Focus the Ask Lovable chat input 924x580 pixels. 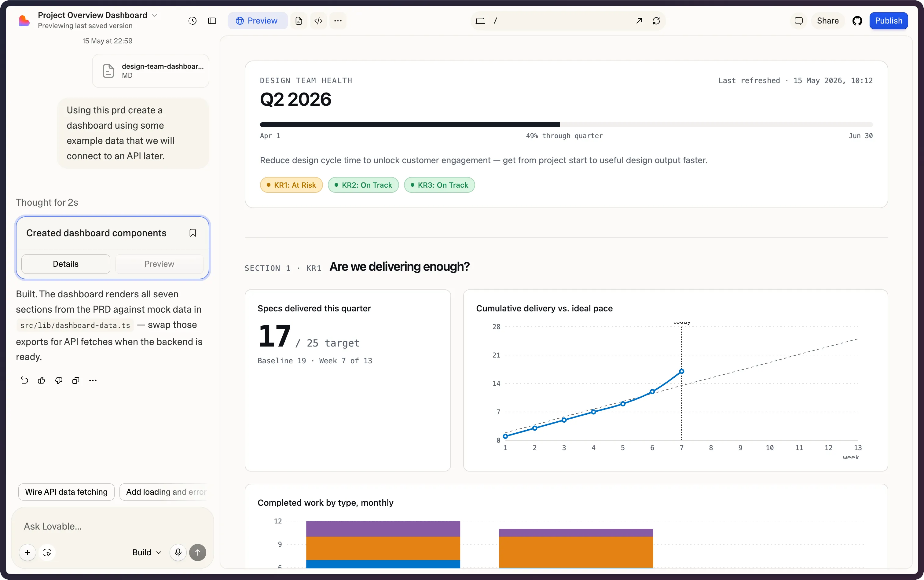[112, 526]
